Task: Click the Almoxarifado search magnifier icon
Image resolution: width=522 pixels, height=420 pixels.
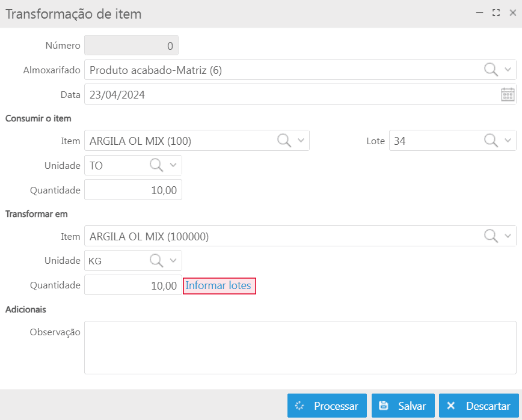Action: click(x=491, y=70)
